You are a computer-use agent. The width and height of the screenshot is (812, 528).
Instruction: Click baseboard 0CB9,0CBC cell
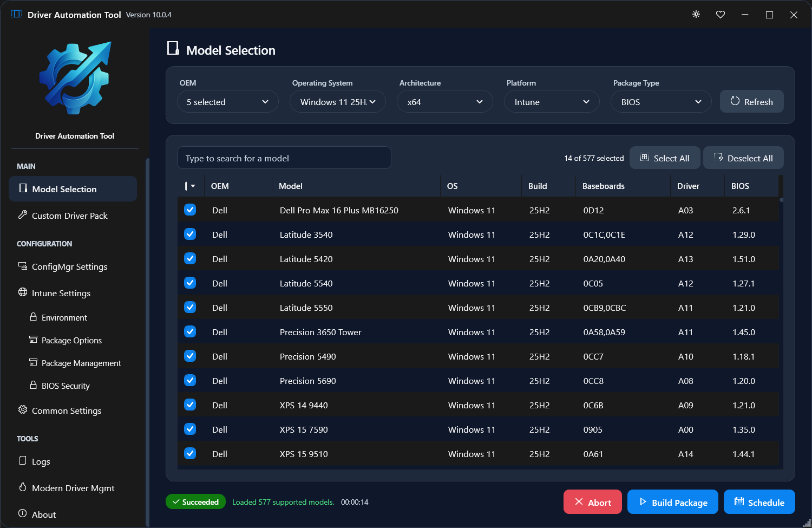(605, 308)
